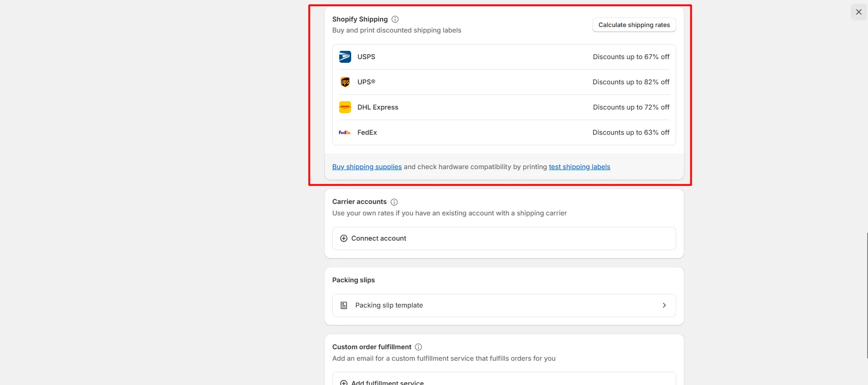Screen dimensions: 868x385
Task: Select the UPS® carrier name
Action: tap(366, 82)
